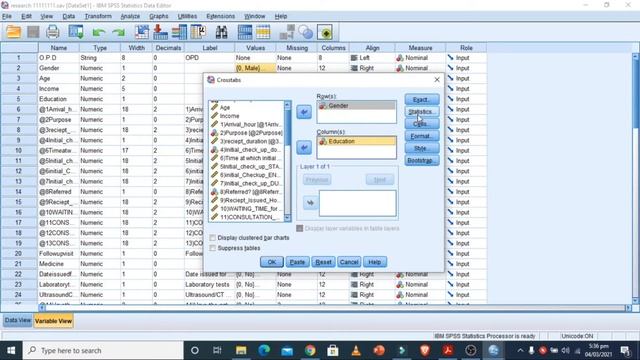Click the Save toolbar icon

33,32
